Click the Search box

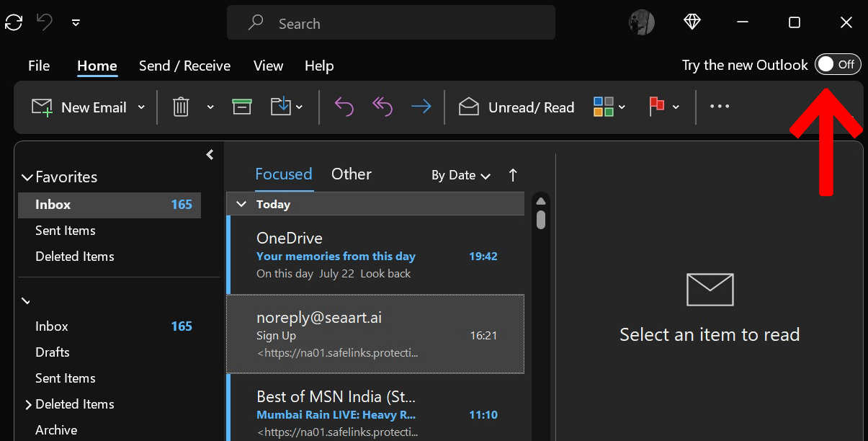click(391, 23)
